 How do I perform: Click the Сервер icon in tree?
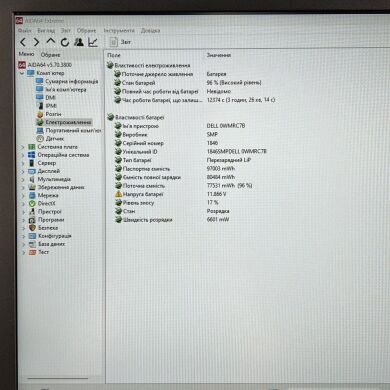point(32,163)
